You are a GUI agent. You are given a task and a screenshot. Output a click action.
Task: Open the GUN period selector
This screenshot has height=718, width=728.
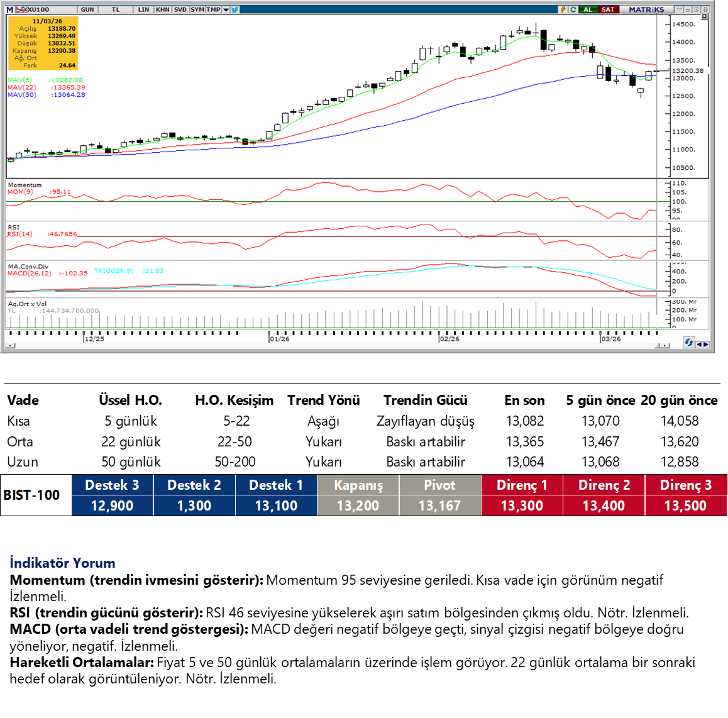pyautogui.click(x=87, y=9)
